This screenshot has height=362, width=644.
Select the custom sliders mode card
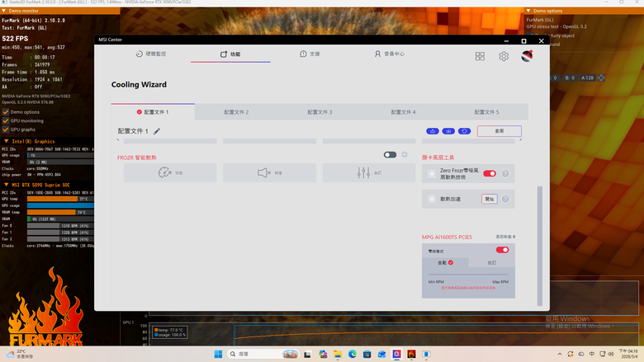pyautogui.click(x=369, y=172)
